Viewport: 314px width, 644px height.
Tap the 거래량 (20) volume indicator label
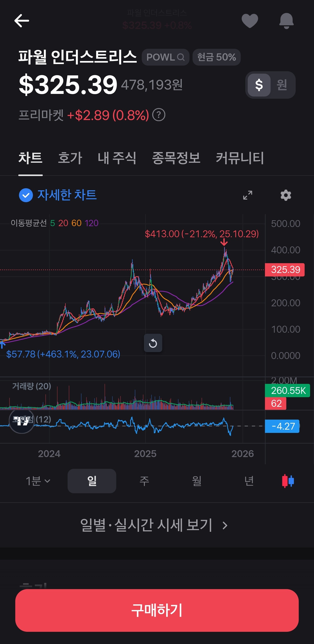[32, 386]
